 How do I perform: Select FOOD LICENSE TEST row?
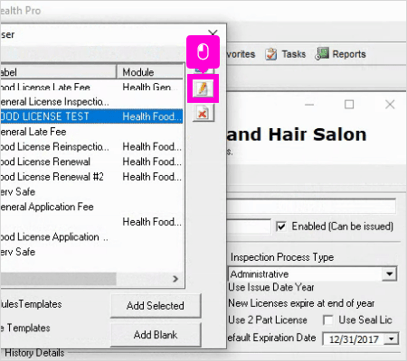coord(92,116)
